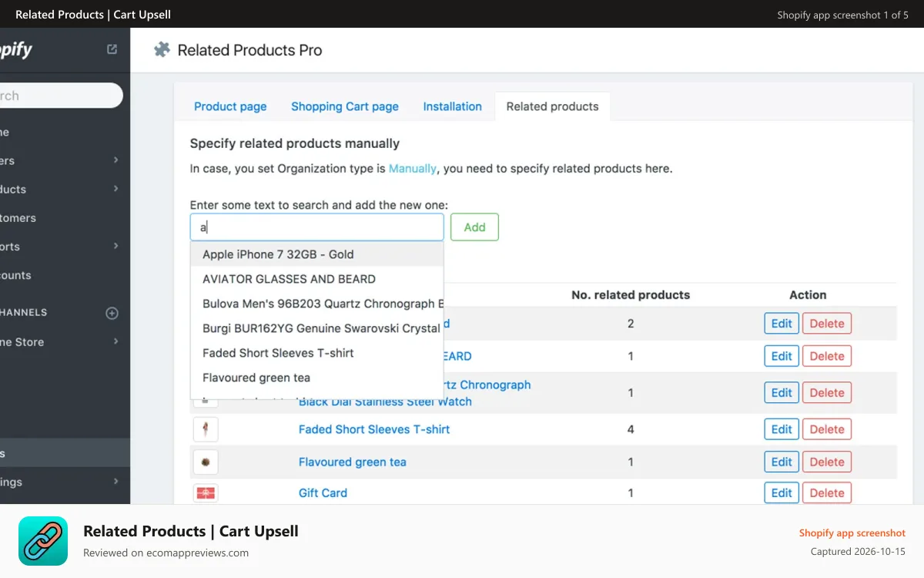
Task: Open the Flavoured green tea product thumbnail
Action: [206, 462]
